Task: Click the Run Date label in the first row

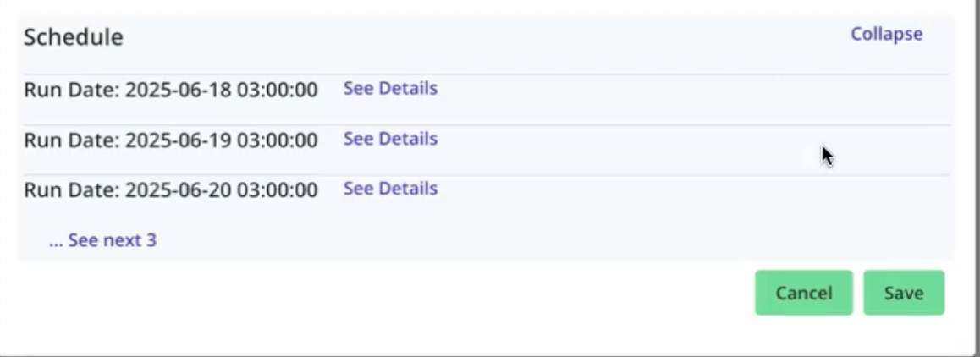Action: [71, 90]
